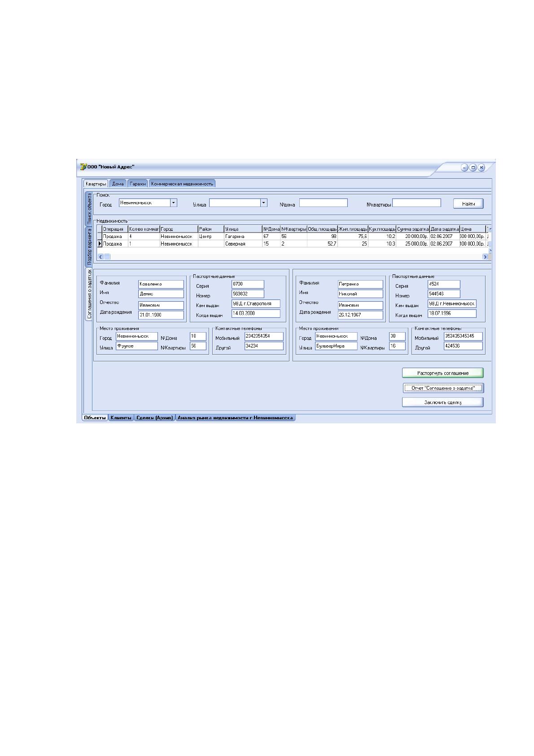Open the Коммерческая недвижимость tab
534x756 pixels.
(182, 184)
